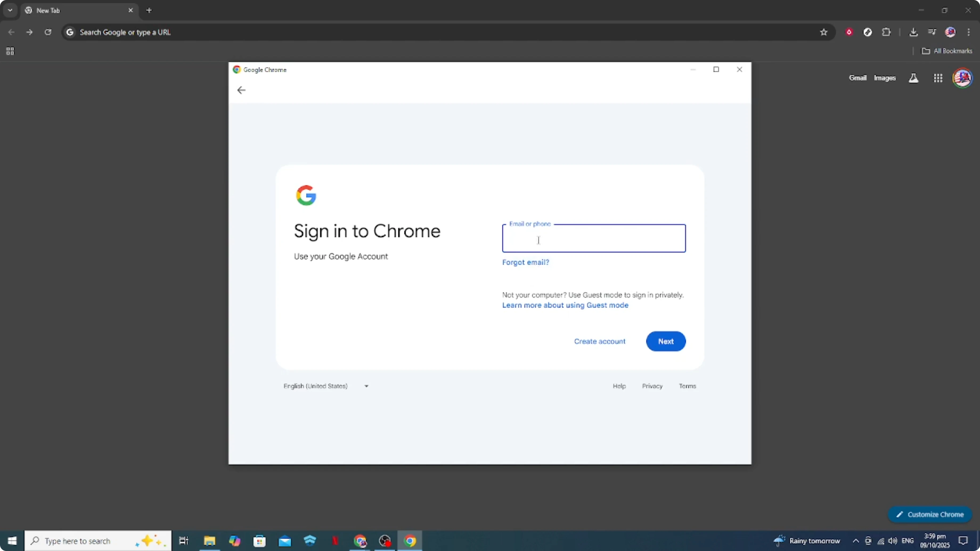Open the Mail app from the taskbar

(x=285, y=541)
